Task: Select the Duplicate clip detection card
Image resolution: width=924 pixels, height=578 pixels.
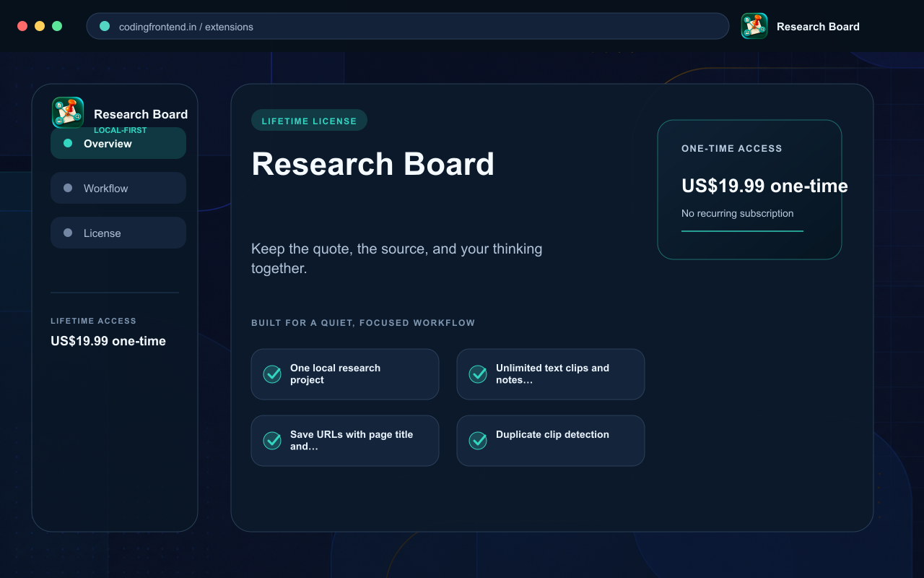Action: click(x=551, y=441)
